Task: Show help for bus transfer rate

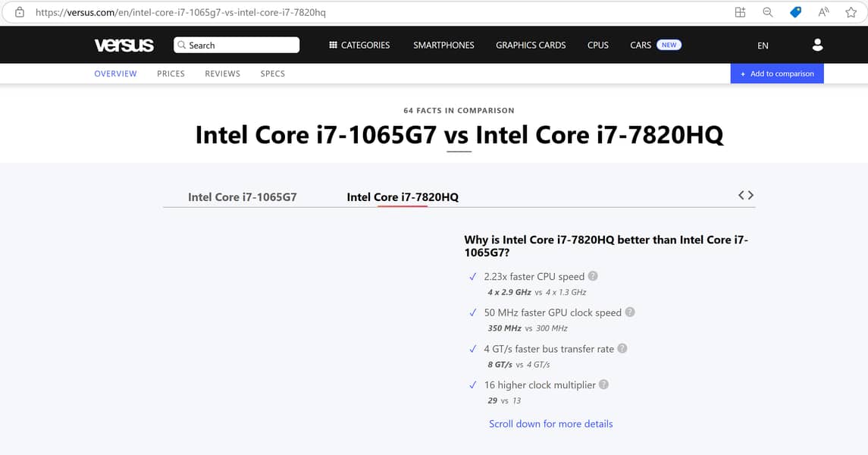Action: click(622, 349)
